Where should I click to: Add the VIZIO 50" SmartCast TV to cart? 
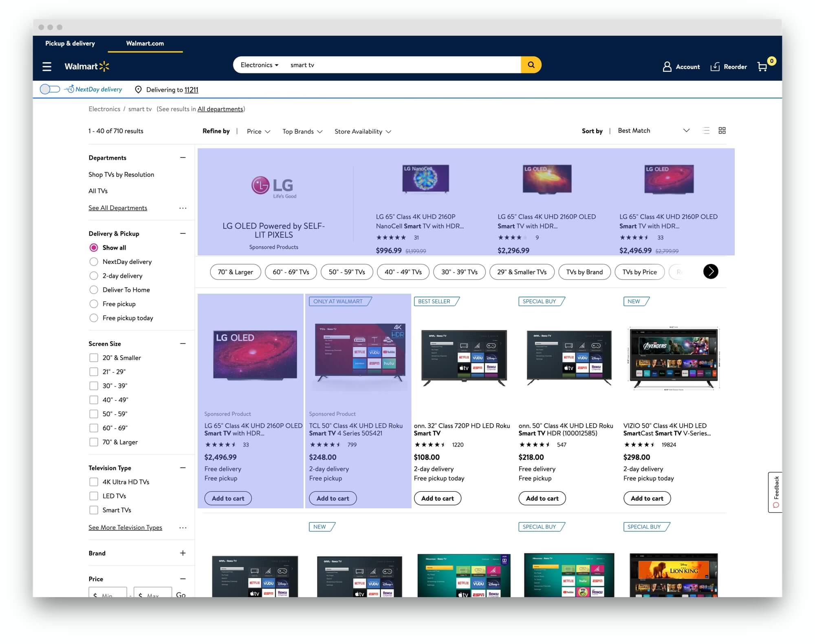pos(647,499)
